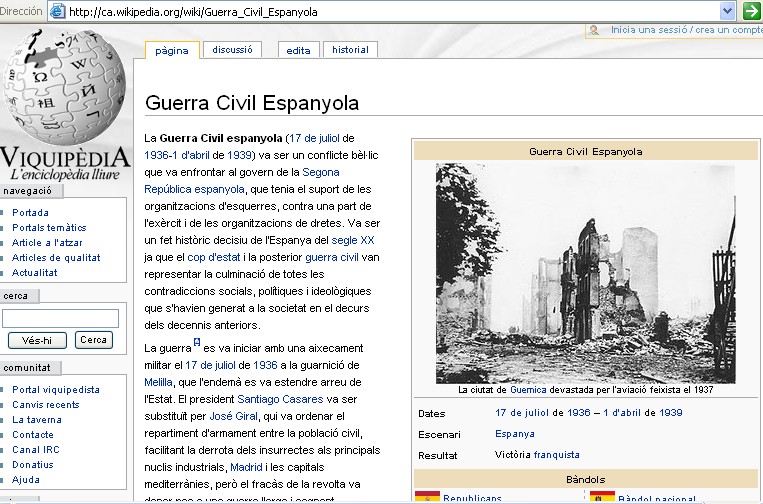Open the edita tab

click(298, 50)
